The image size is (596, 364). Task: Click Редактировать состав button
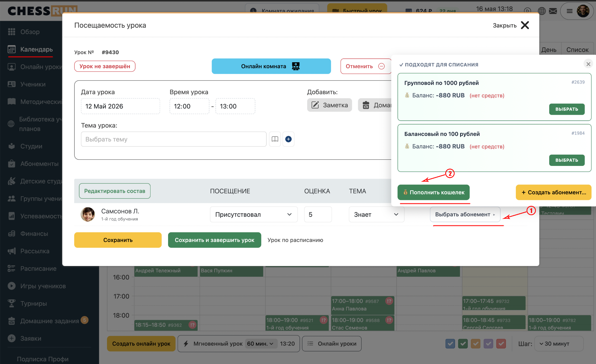[115, 191]
